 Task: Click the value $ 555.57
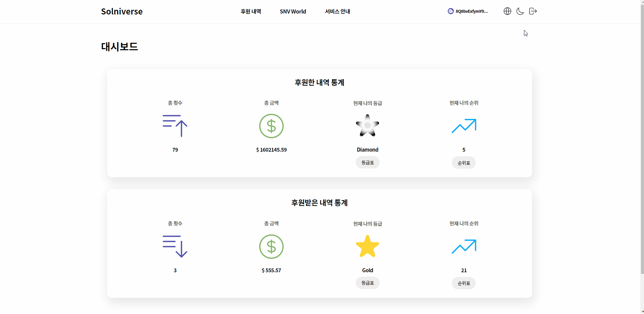click(271, 270)
